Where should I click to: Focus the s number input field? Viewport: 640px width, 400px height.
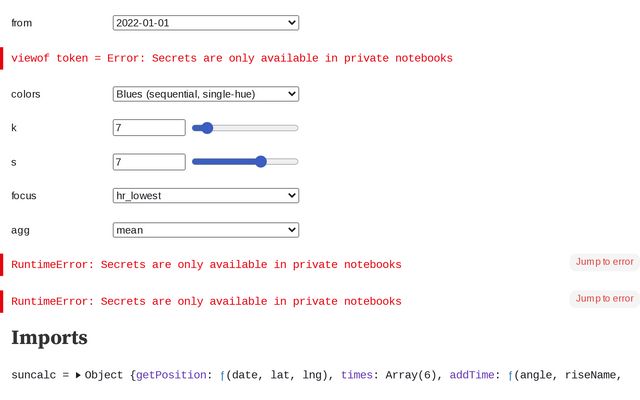click(149, 162)
